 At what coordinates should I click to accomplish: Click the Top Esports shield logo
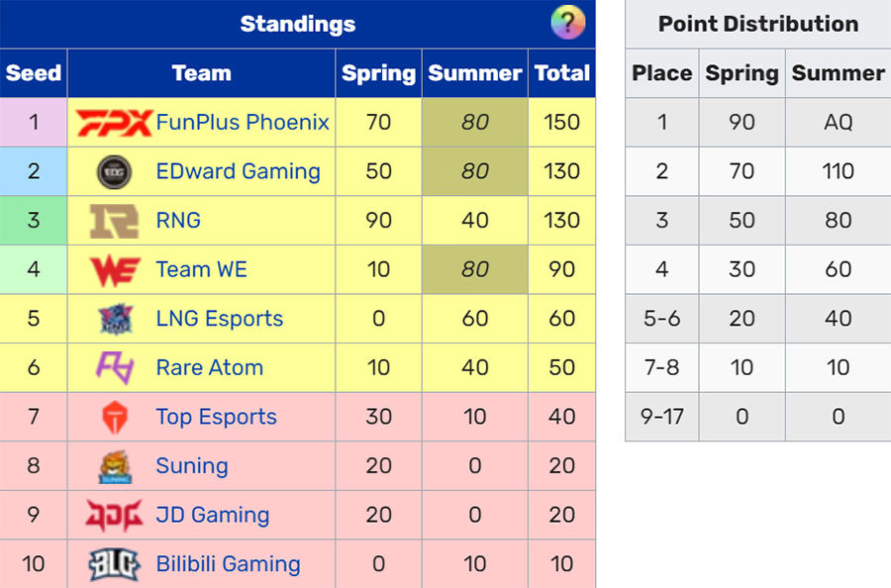(114, 417)
